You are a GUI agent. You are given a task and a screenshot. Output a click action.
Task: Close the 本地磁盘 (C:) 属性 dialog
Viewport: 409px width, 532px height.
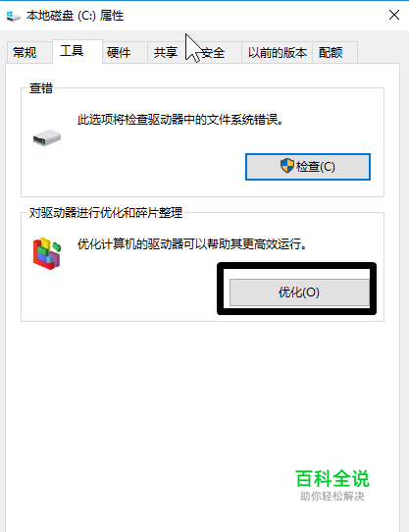[394, 15]
